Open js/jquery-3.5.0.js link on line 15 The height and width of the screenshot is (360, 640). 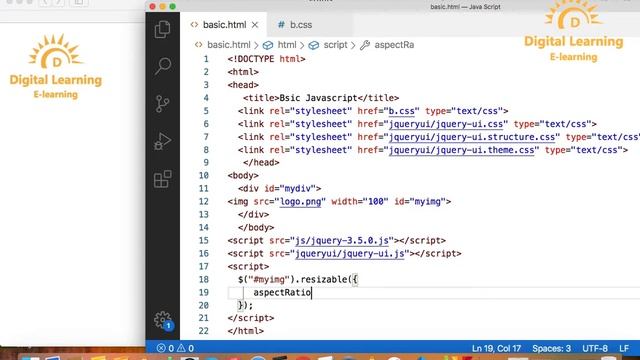(x=342, y=240)
